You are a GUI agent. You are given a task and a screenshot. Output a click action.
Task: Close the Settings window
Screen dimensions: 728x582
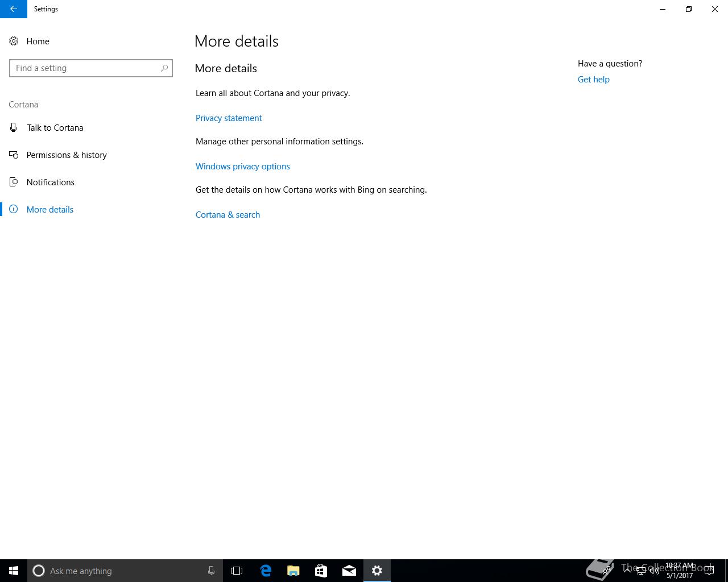[x=715, y=9]
